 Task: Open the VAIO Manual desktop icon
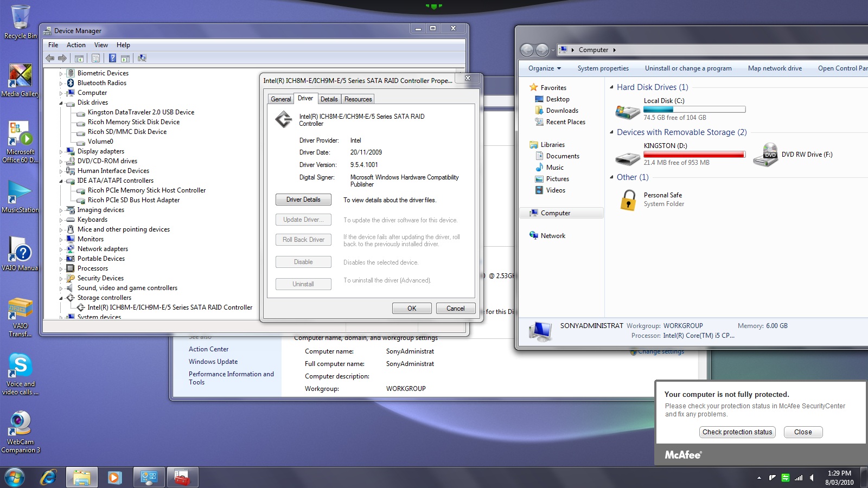20,254
